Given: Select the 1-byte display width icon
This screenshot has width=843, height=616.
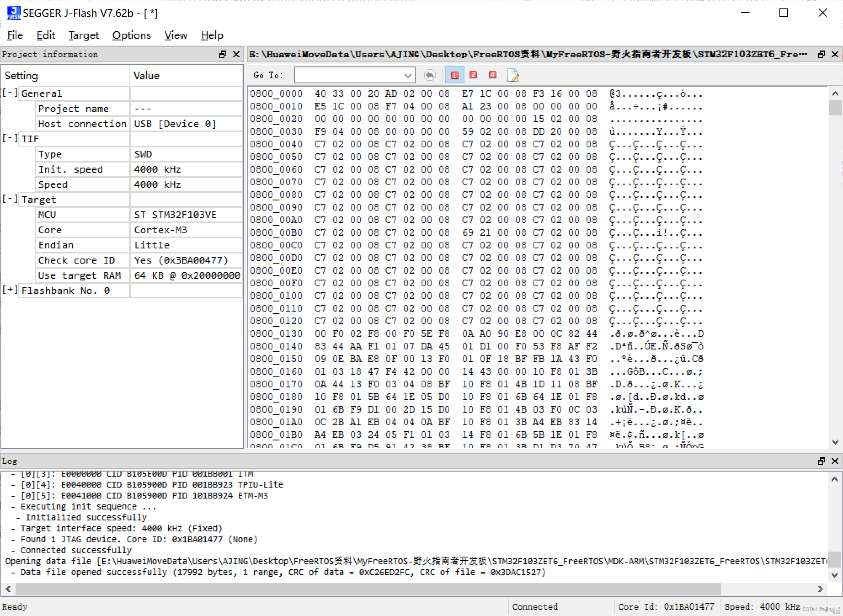Looking at the screenshot, I should (x=454, y=75).
